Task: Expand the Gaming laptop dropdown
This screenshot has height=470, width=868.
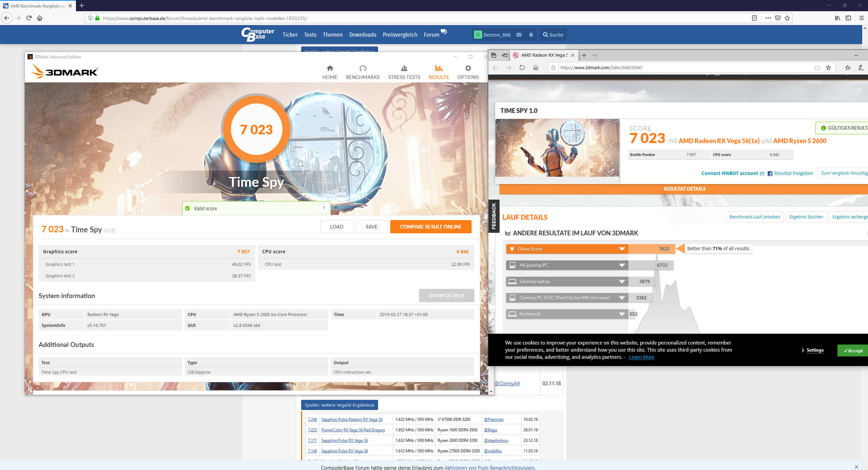Action: (622, 281)
